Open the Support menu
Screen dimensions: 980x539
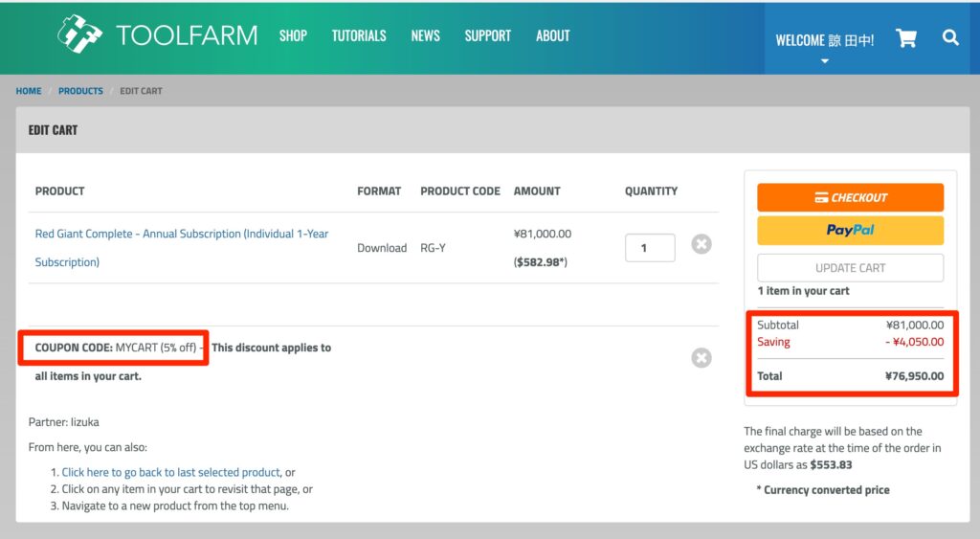coord(488,35)
